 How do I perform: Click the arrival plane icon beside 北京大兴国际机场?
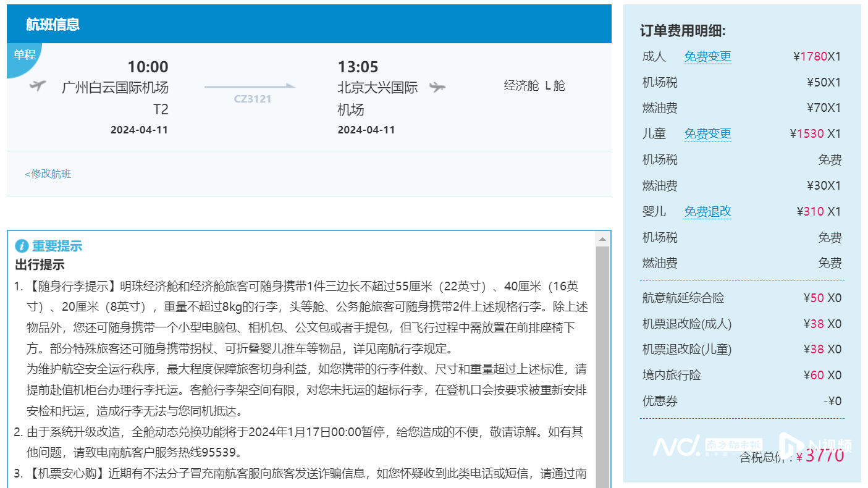point(437,87)
